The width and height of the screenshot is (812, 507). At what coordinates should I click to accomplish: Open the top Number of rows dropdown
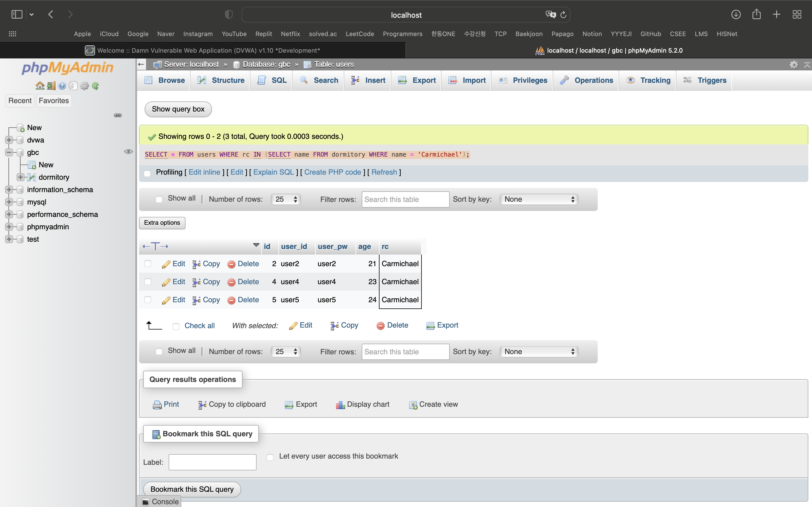pos(286,199)
